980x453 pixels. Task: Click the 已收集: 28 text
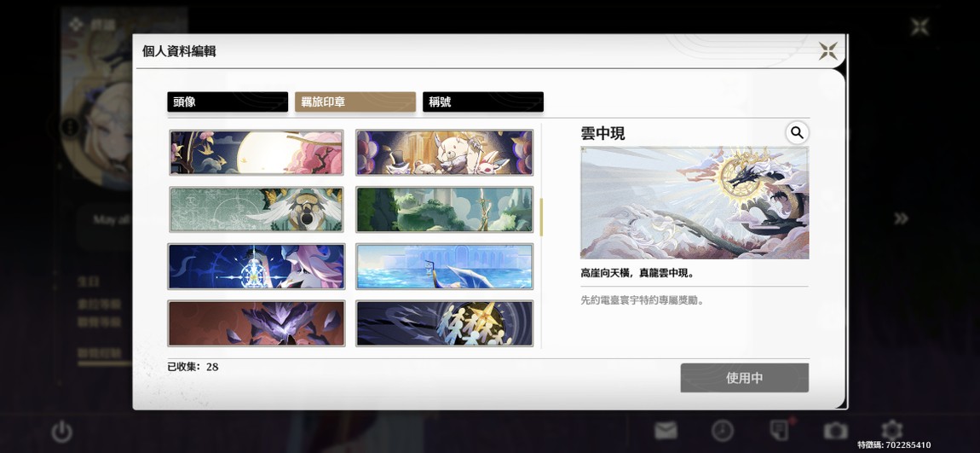193,367
